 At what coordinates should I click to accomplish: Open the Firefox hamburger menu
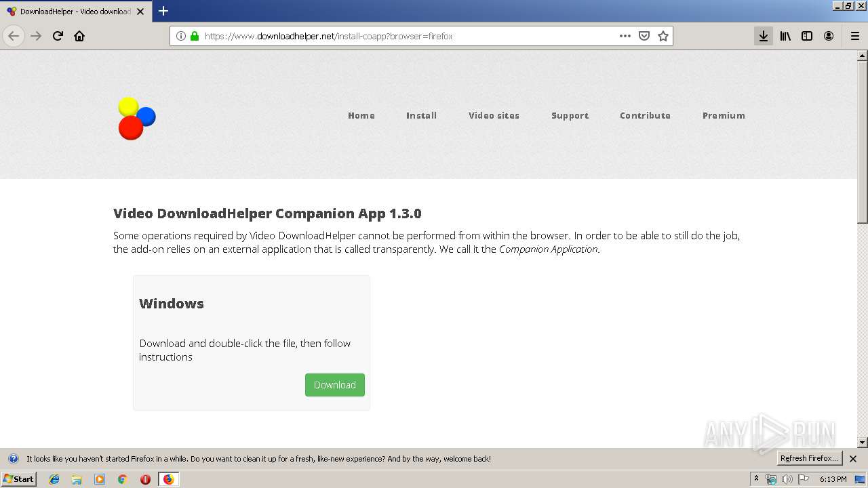pyautogui.click(x=855, y=36)
